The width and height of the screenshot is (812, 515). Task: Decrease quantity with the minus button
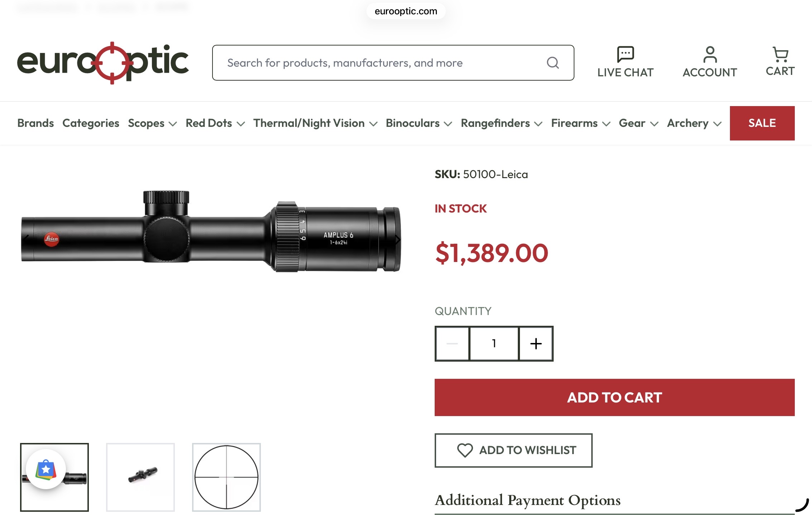(452, 343)
